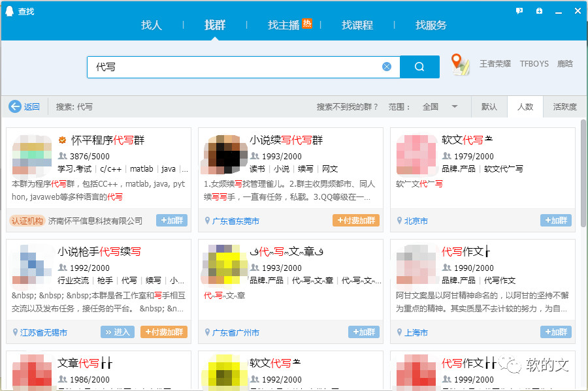Click 认证机构 badge label
The height and width of the screenshot is (391, 588).
click(27, 221)
